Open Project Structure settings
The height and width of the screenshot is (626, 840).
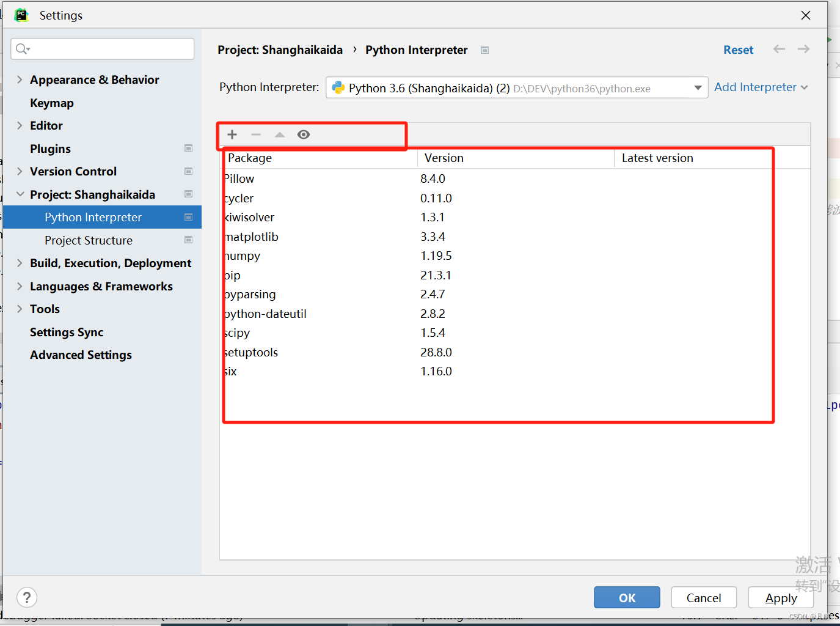point(89,240)
